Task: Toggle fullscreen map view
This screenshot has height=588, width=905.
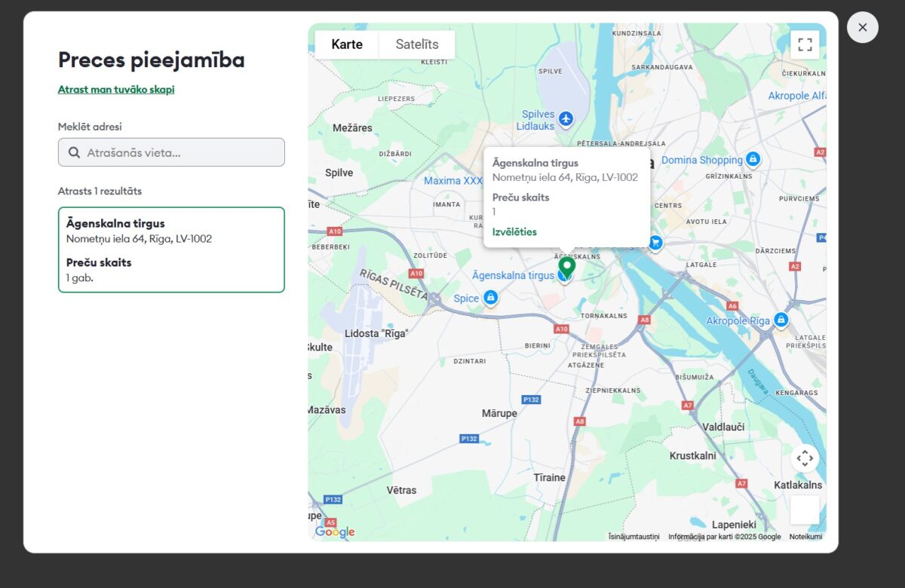Action: 805,44
